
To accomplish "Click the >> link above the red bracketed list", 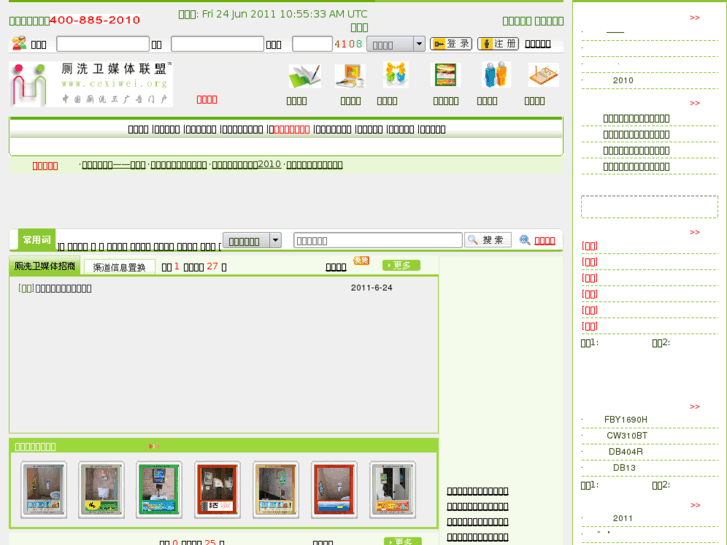I will pyautogui.click(x=695, y=232).
